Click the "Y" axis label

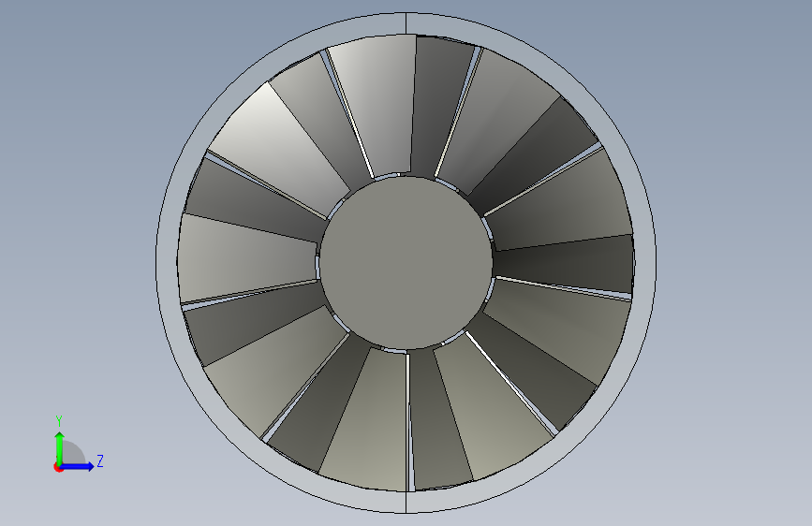(59, 421)
